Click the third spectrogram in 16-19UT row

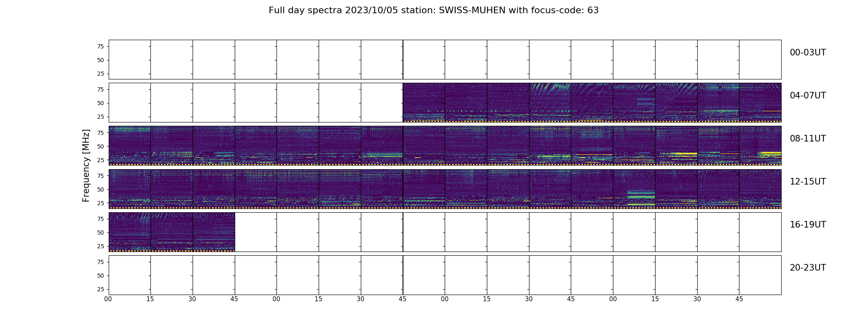click(x=214, y=232)
